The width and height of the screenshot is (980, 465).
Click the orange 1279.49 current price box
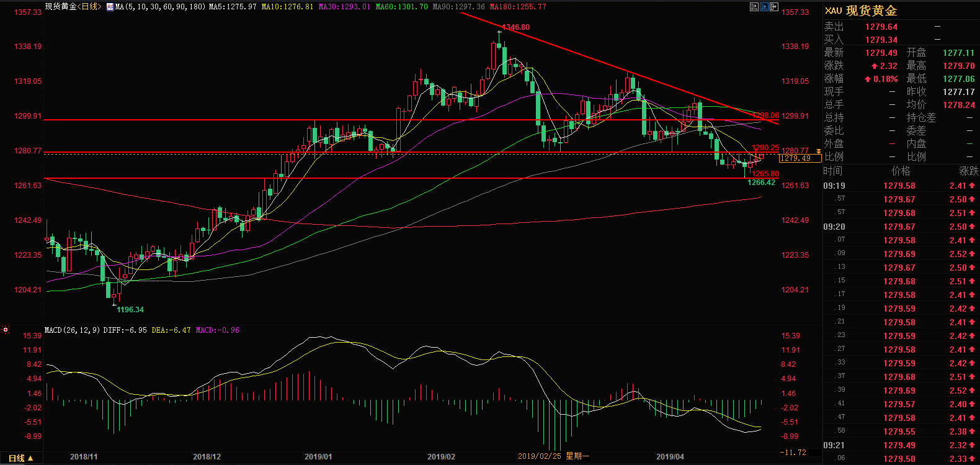799,158
